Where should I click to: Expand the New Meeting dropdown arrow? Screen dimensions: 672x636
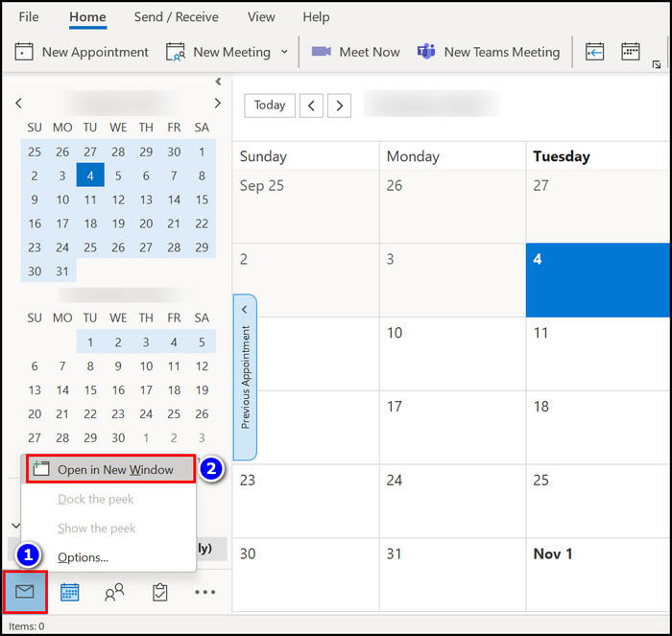[x=284, y=52]
